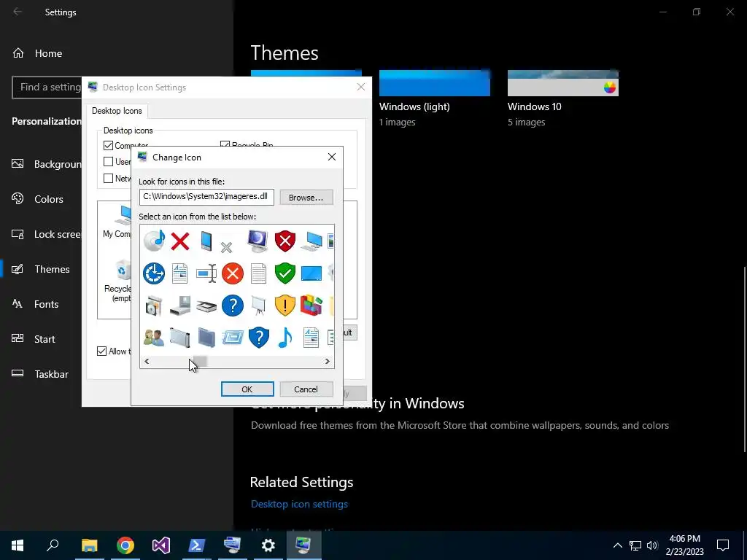
Task: Apply the Windows 10 theme thumbnail
Action: (x=563, y=83)
